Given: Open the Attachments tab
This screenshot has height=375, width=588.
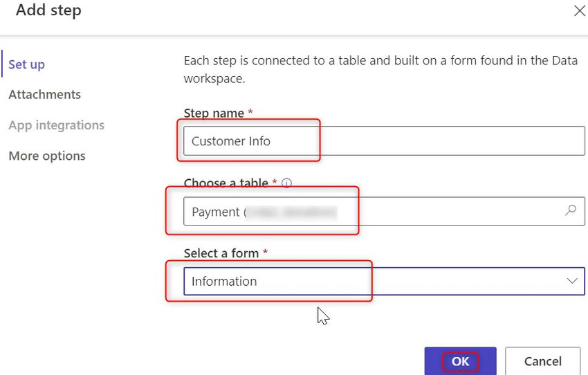Looking at the screenshot, I should click(44, 95).
